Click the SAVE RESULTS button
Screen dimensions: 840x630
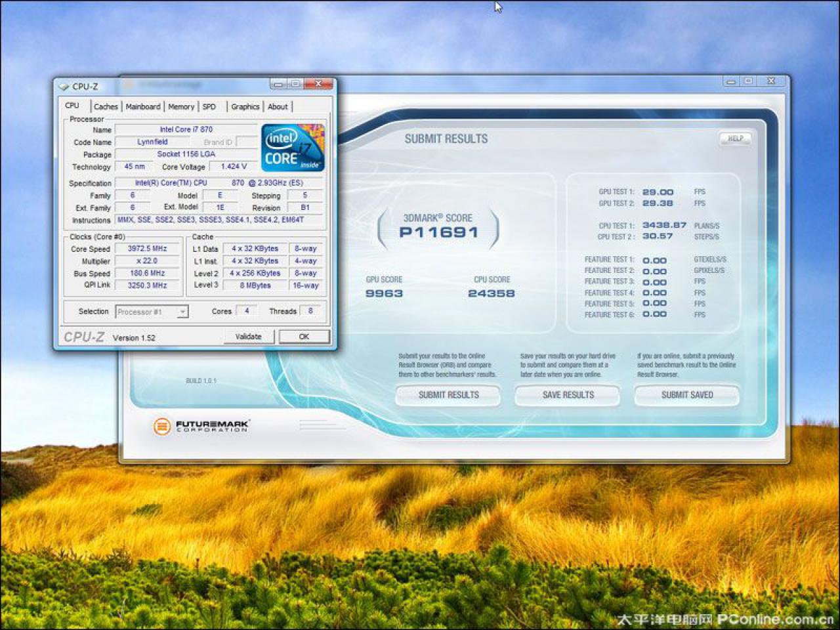click(x=568, y=394)
